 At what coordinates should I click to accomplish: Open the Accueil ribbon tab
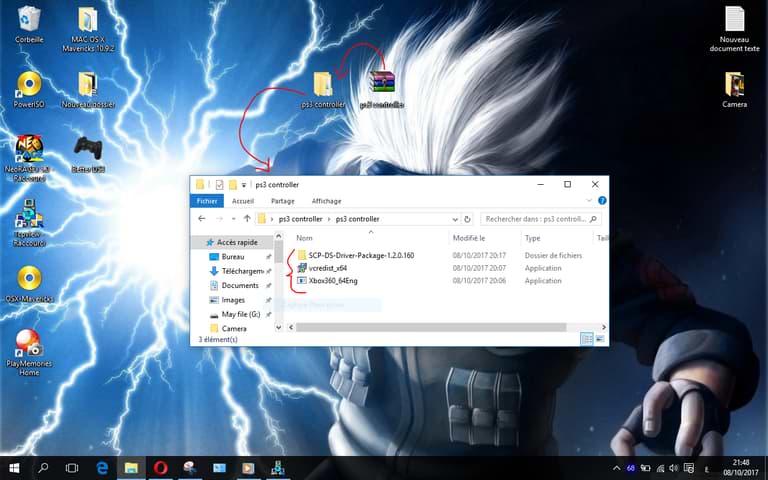[x=243, y=201]
